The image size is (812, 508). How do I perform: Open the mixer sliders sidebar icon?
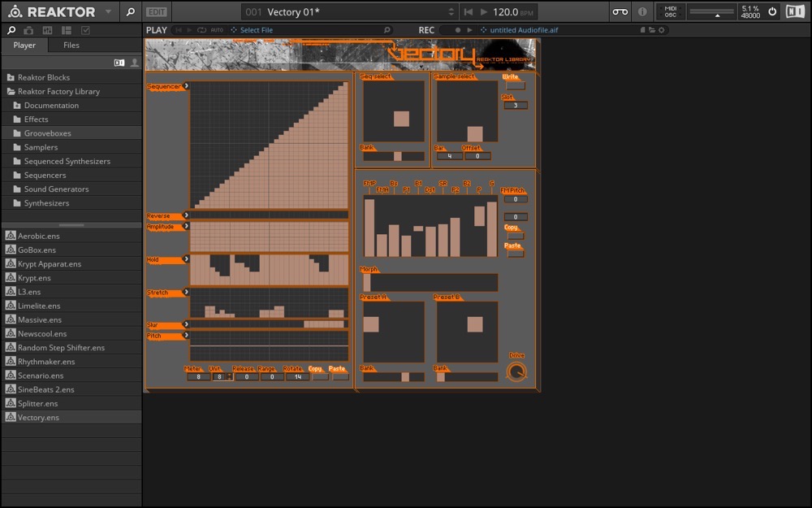click(47, 31)
